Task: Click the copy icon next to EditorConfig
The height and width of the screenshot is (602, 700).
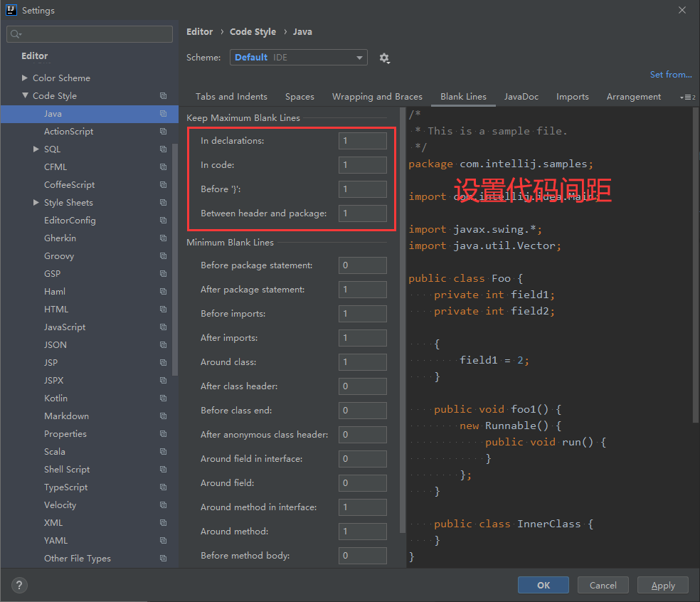Action: pos(164,220)
